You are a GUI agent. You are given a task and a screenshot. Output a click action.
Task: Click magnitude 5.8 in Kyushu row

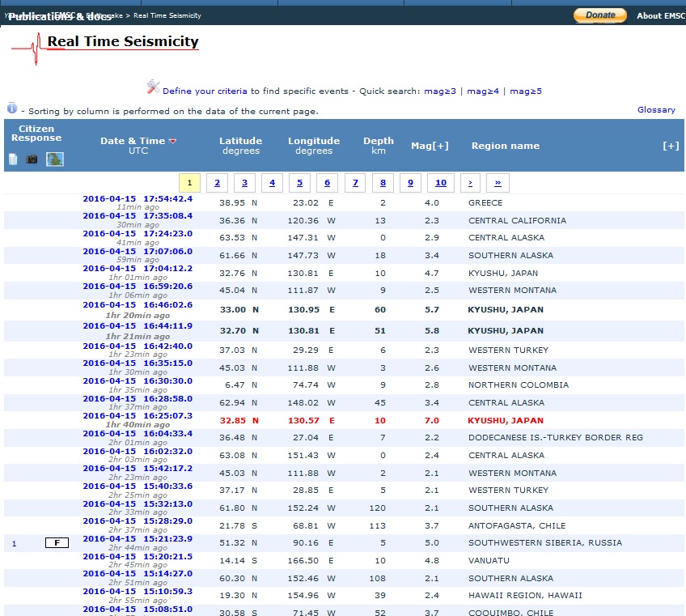coord(431,331)
